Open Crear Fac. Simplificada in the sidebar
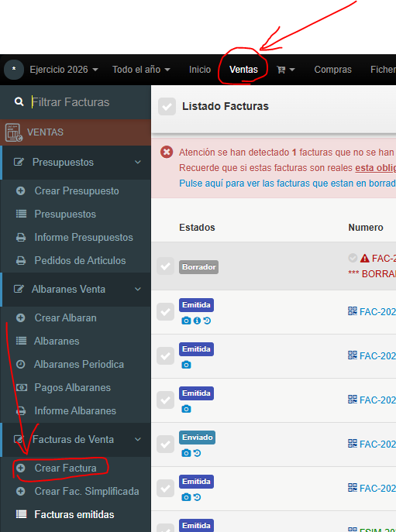 87,491
